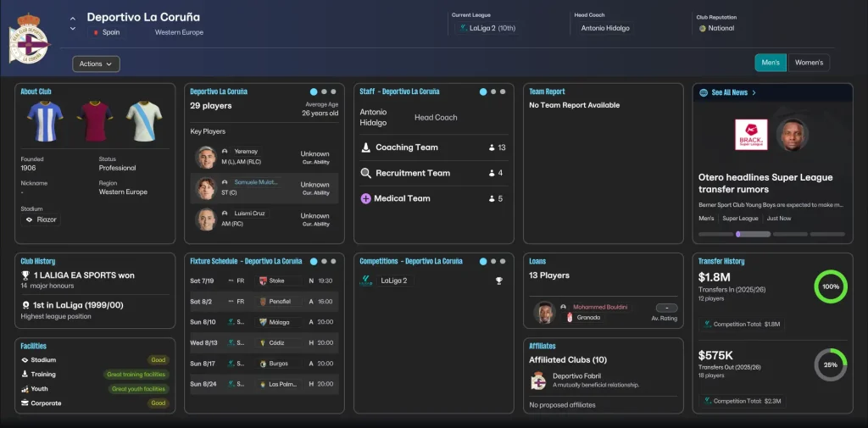Select third page dot in Fixture Schedule panel
868x428 pixels.
click(x=334, y=261)
